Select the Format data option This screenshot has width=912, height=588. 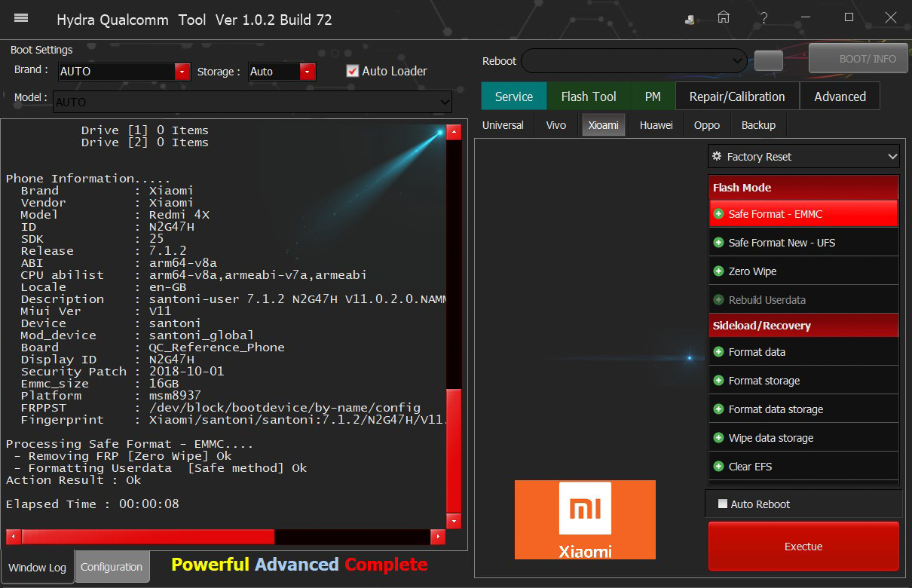[x=803, y=352]
